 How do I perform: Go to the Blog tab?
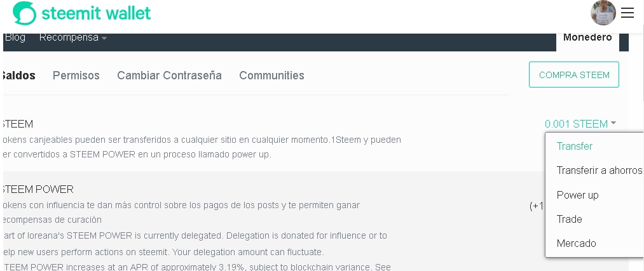15,37
